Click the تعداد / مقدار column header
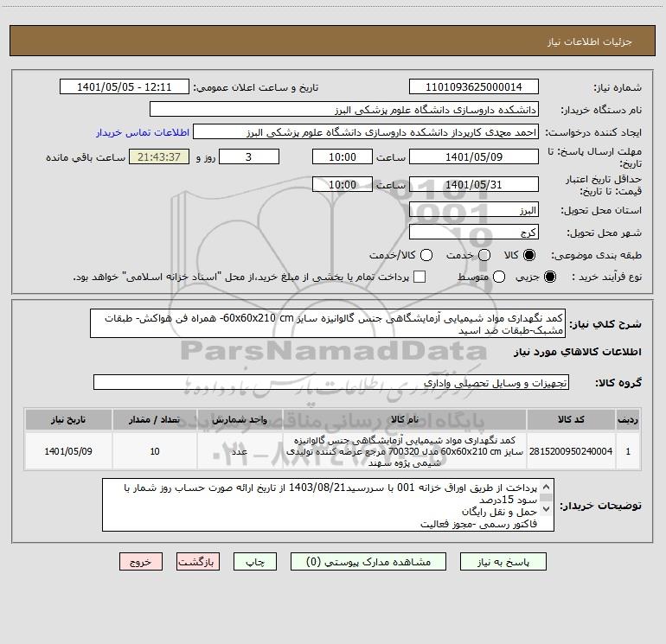Viewport: 666px width, 644px height. tap(155, 419)
